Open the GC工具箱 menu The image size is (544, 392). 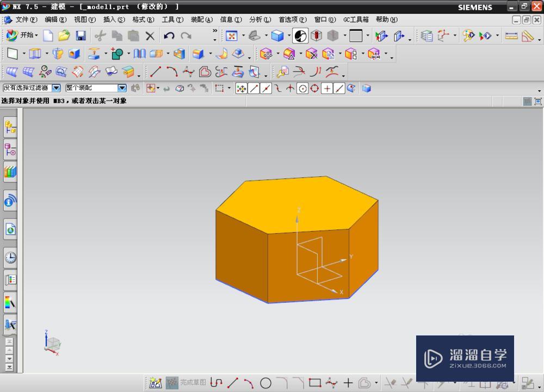tap(356, 20)
